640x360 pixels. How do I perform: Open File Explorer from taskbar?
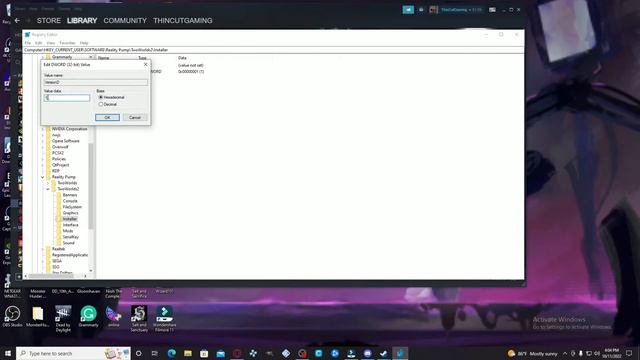click(188, 353)
